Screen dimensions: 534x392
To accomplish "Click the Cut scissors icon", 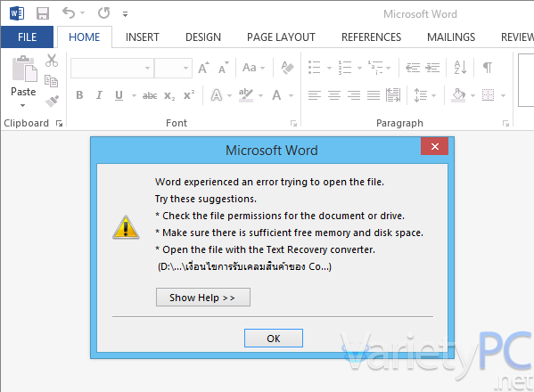I will [52, 61].
